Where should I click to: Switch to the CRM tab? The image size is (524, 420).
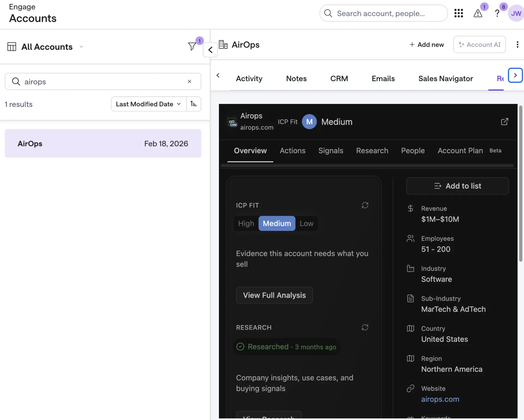tap(339, 78)
